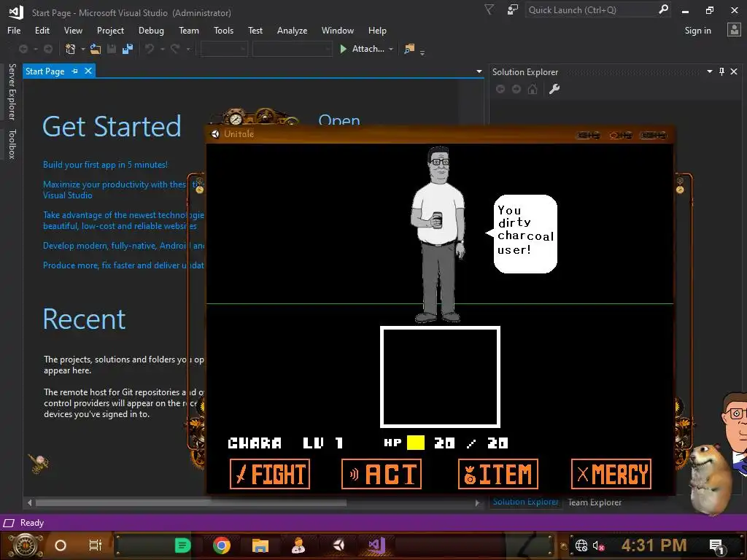The width and height of the screenshot is (747, 560).
Task: Click the MERCY button in Unitale
Action: [611, 474]
